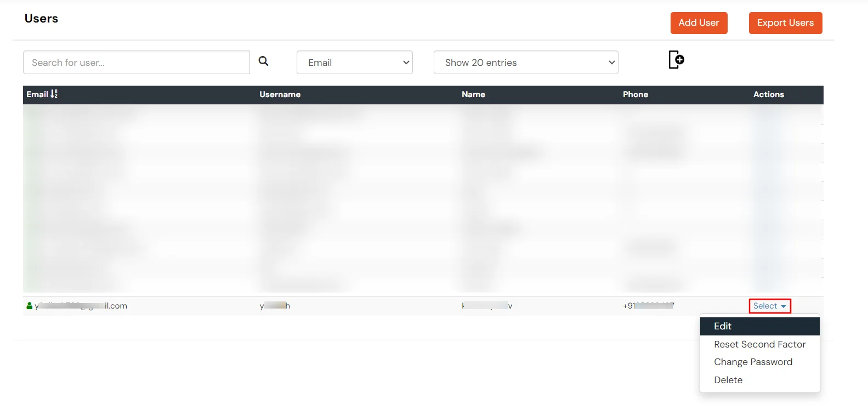Click the Users page heading
Screen dimensions: 868x409
pyautogui.click(x=41, y=19)
